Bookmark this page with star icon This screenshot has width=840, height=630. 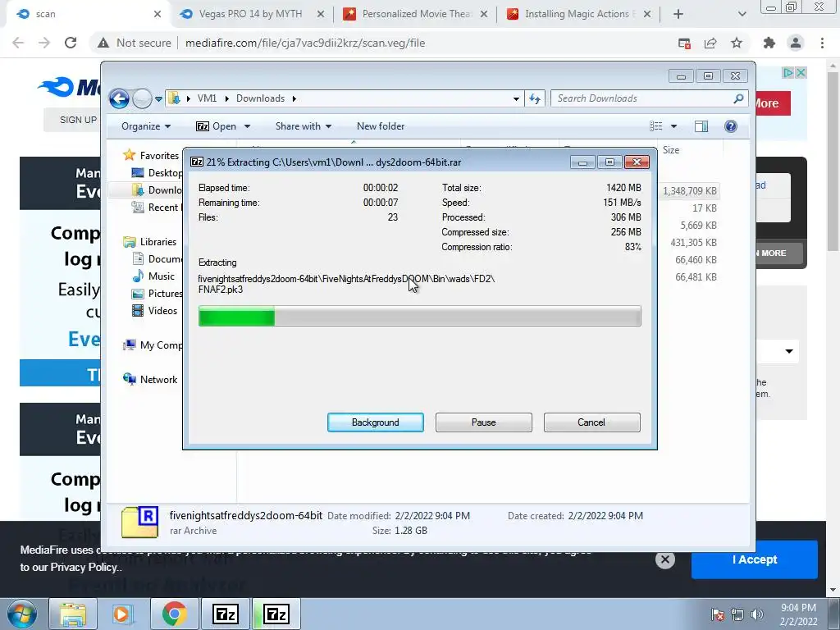[737, 43]
